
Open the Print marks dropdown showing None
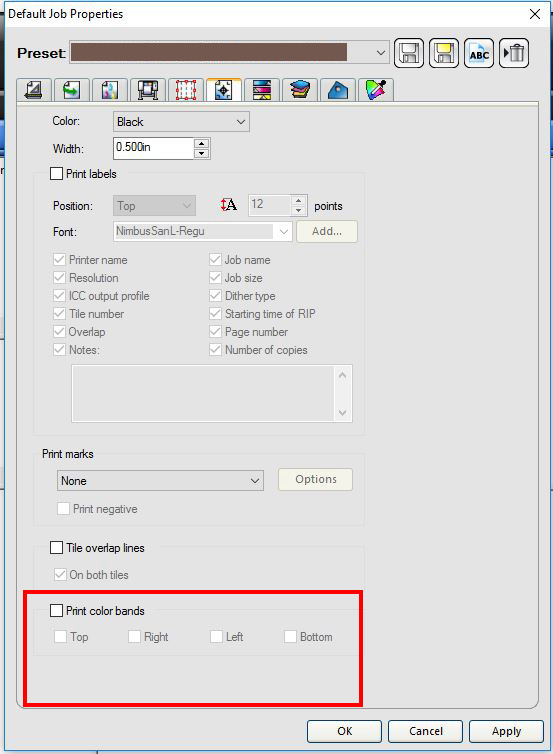tap(160, 480)
